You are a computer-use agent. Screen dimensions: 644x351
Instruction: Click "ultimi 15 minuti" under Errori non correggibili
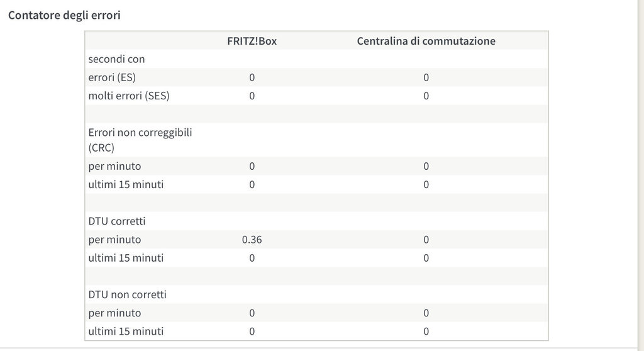[126, 184]
